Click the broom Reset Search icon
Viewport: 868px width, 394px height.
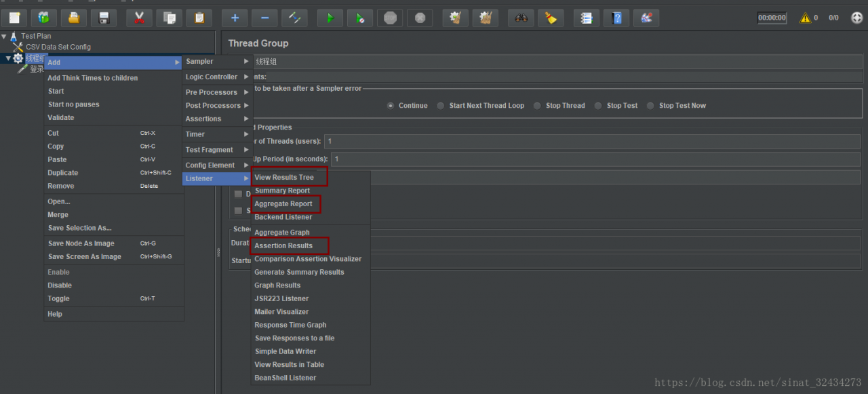click(x=551, y=18)
